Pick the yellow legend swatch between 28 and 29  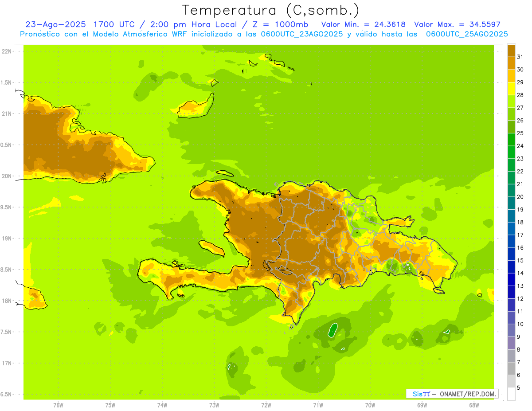click(x=511, y=88)
